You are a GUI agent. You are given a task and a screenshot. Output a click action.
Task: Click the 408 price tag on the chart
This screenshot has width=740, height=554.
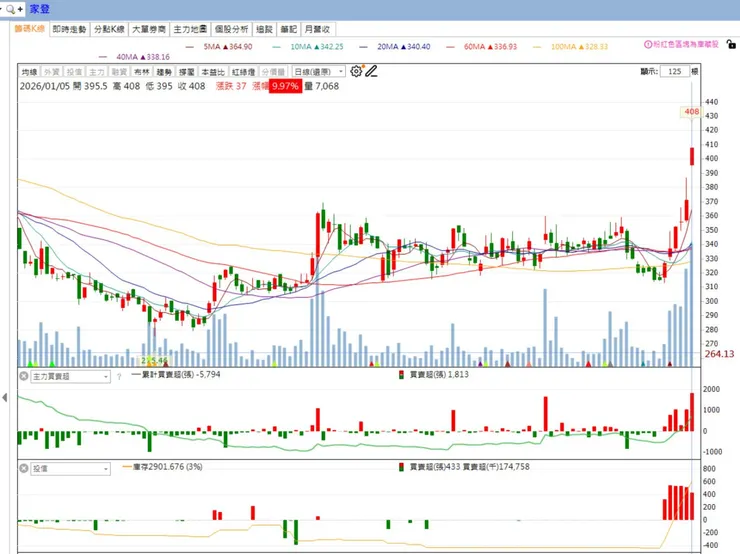(691, 112)
